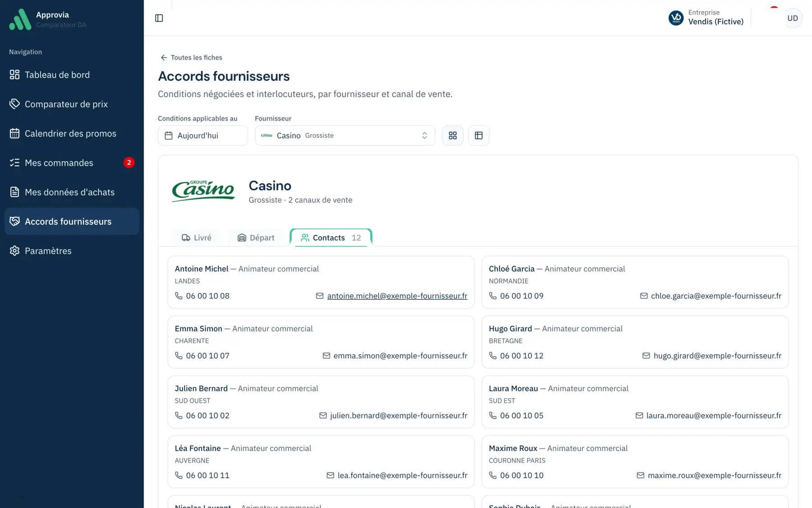Email emma.simon@exemple-fournisseur.fr

coord(400,355)
